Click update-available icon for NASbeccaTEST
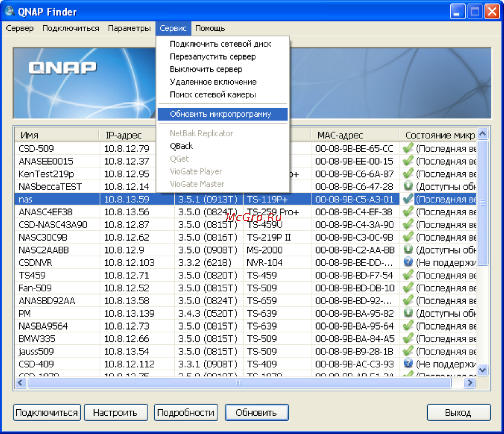Viewport: 504px width, 434px height. pos(408,186)
